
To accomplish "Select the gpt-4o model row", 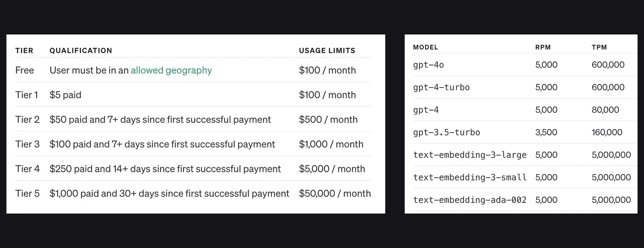I will (522, 65).
